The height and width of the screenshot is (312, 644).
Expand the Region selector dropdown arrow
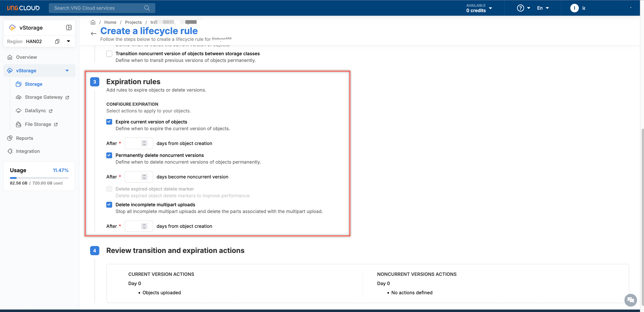point(68,41)
